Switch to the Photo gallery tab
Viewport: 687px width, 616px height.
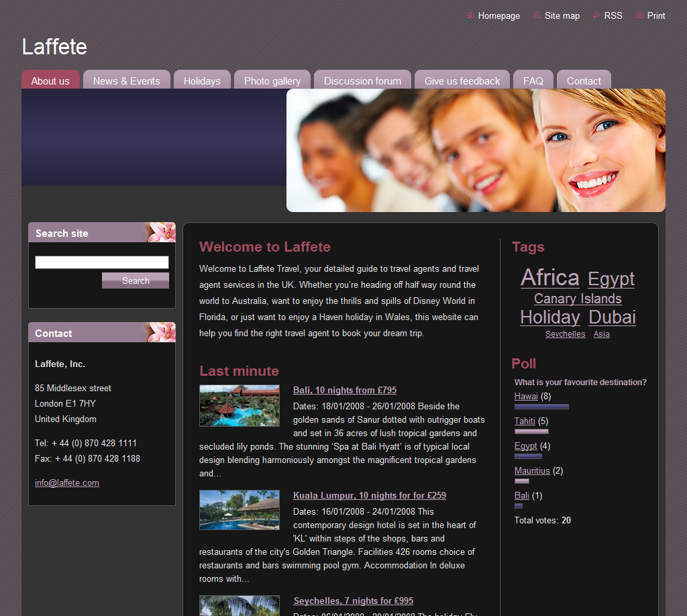pos(272,81)
